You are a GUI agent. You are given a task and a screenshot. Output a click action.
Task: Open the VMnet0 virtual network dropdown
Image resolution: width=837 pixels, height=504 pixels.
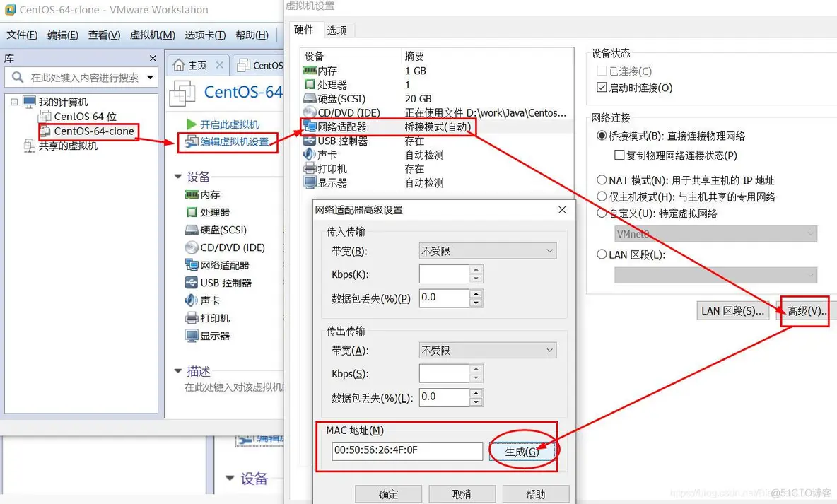[716, 234]
